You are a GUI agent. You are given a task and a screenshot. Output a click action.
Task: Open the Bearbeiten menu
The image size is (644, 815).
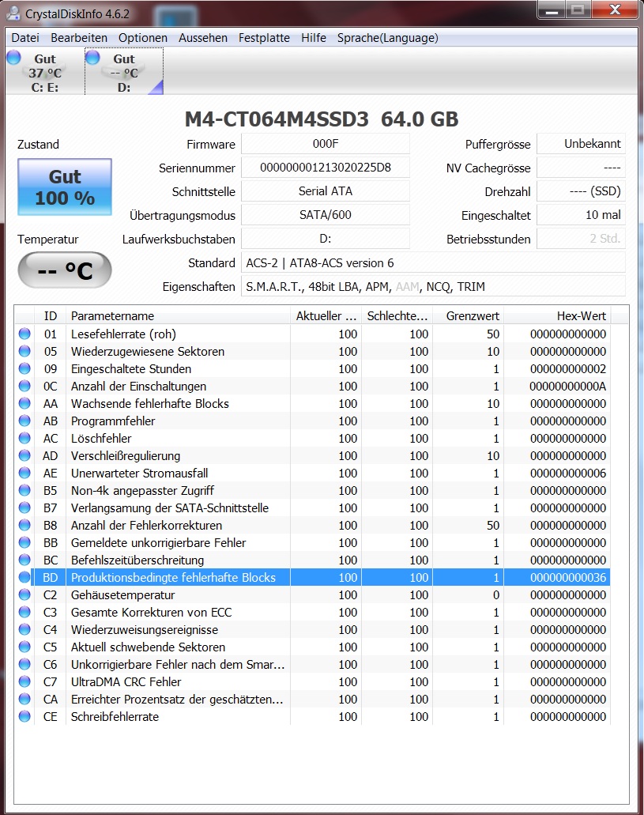tap(79, 38)
